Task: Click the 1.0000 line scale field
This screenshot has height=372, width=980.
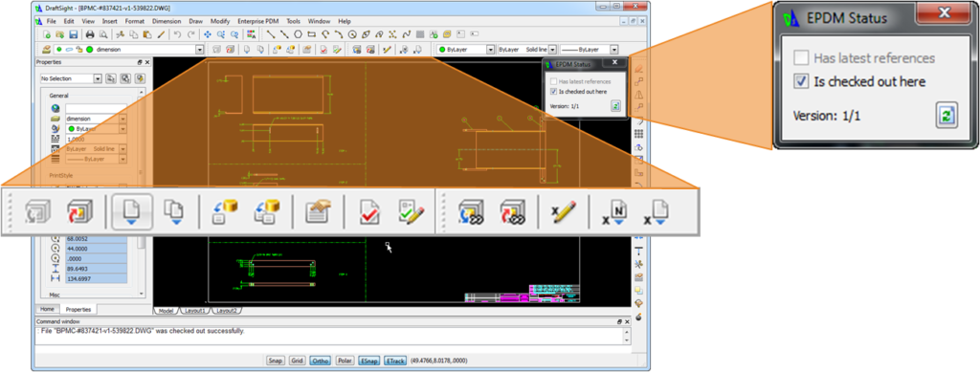Action: (97, 140)
